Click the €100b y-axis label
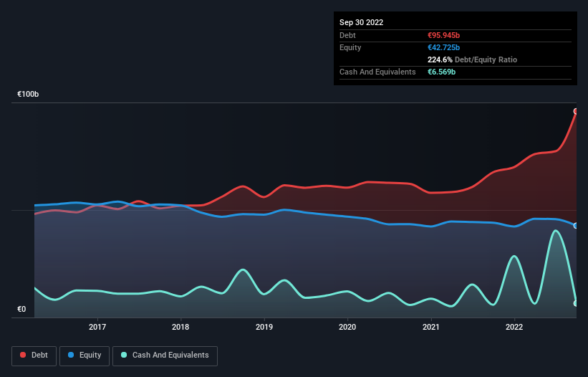Screen dimensions: 588x377 pos(28,94)
